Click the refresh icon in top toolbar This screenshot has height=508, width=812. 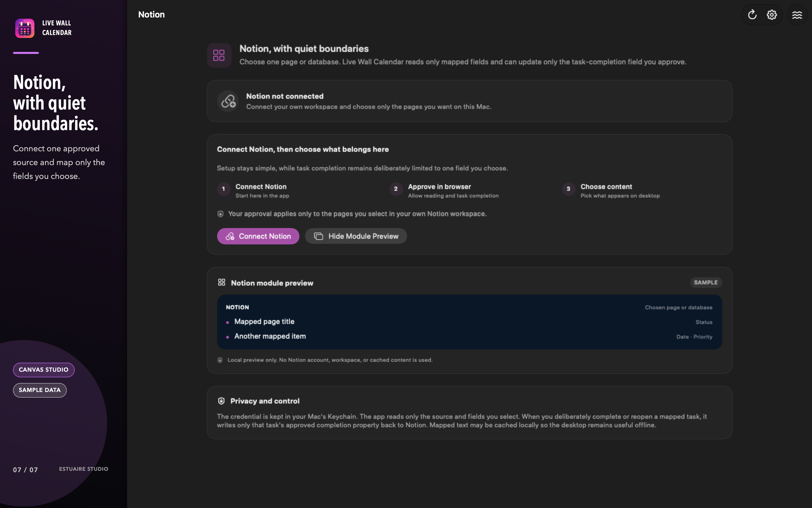coord(752,15)
